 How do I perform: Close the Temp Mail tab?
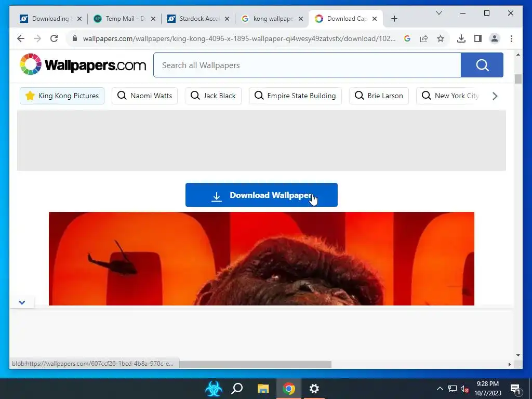(153, 19)
